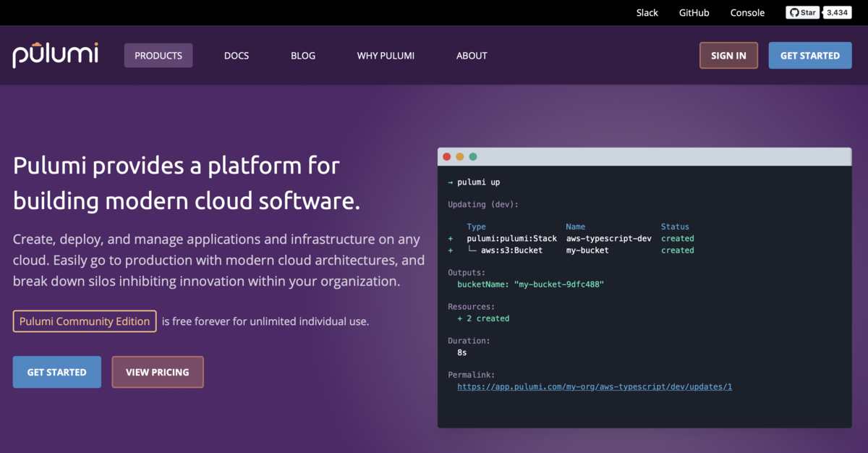Screen dimensions: 868x453
Task: Click the 'Type' column header in terminal
Action: [x=477, y=226]
